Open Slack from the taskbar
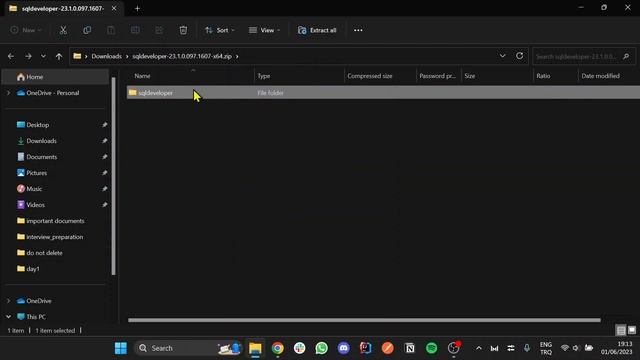Image resolution: width=640 pixels, height=360 pixels. pyautogui.click(x=300, y=348)
